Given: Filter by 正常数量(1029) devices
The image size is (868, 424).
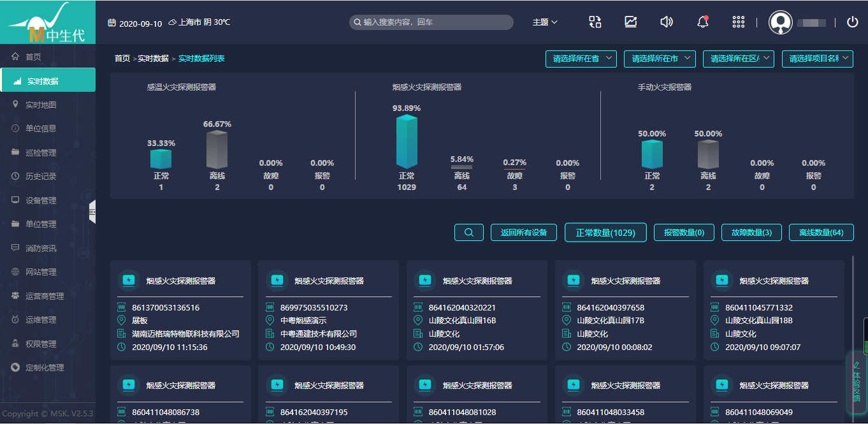Looking at the screenshot, I should click(x=605, y=233).
